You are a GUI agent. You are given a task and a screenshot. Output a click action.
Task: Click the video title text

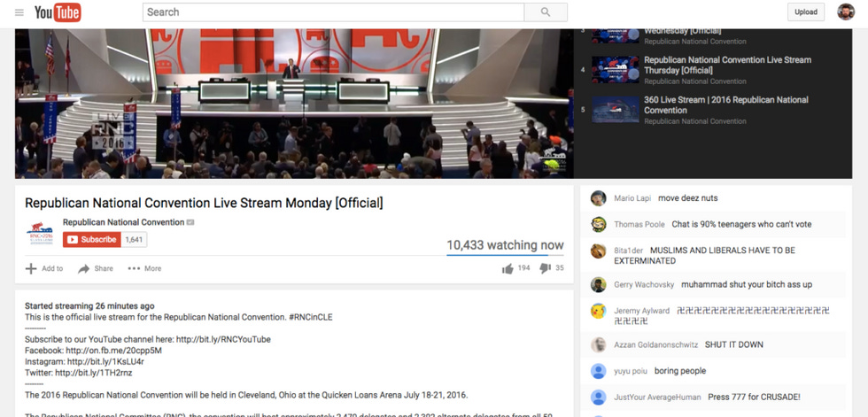pos(204,203)
